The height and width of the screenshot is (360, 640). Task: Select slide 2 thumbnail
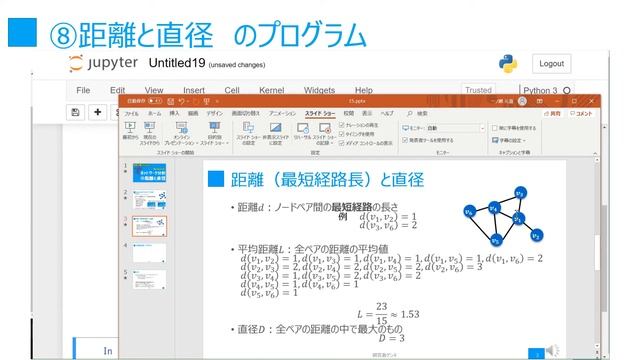click(x=149, y=200)
